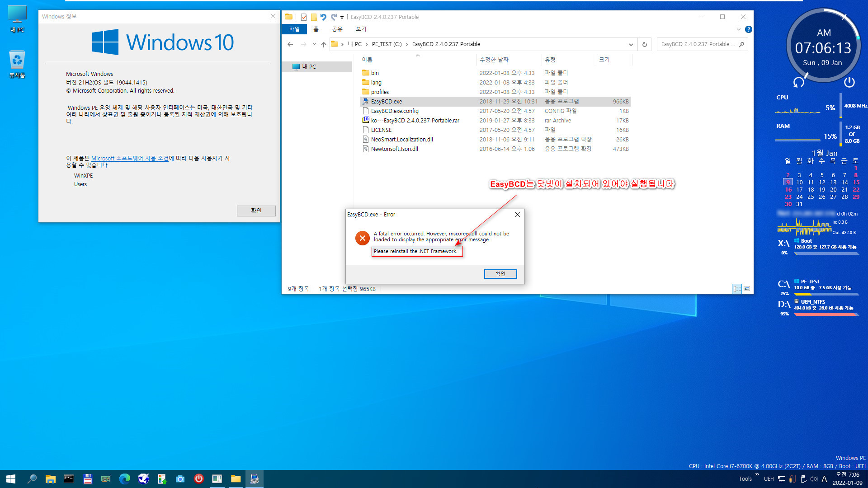
Task: Click the Windows Start button
Action: click(x=11, y=479)
